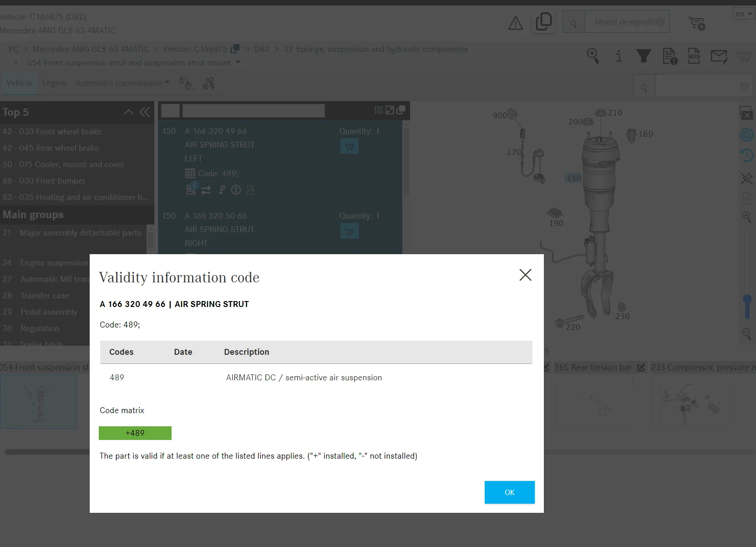Click the replacement arrows icon for left strut
Viewport: 756px width, 547px height.
206,190
